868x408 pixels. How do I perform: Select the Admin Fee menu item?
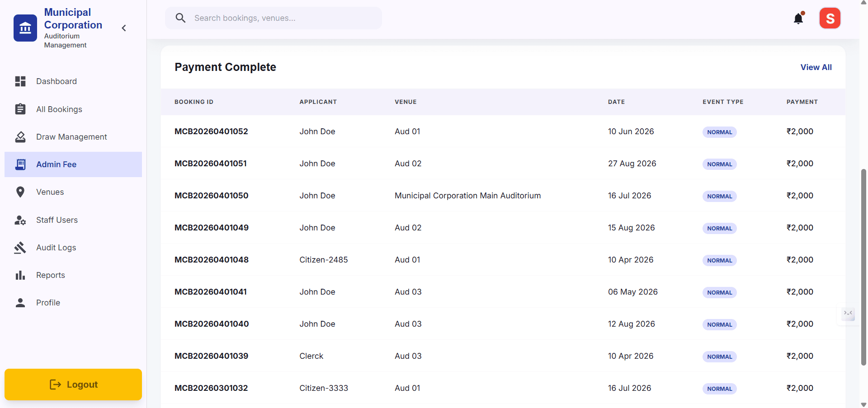click(73, 164)
